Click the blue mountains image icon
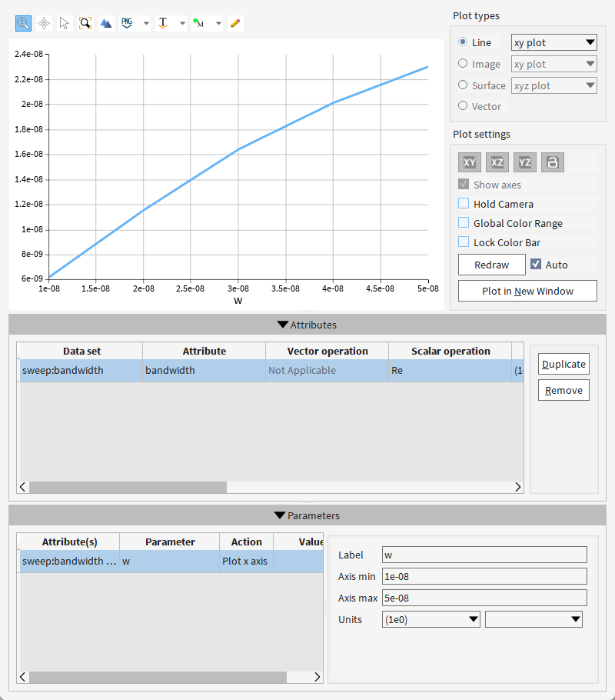Viewport: 615px width, 700px height. click(106, 23)
